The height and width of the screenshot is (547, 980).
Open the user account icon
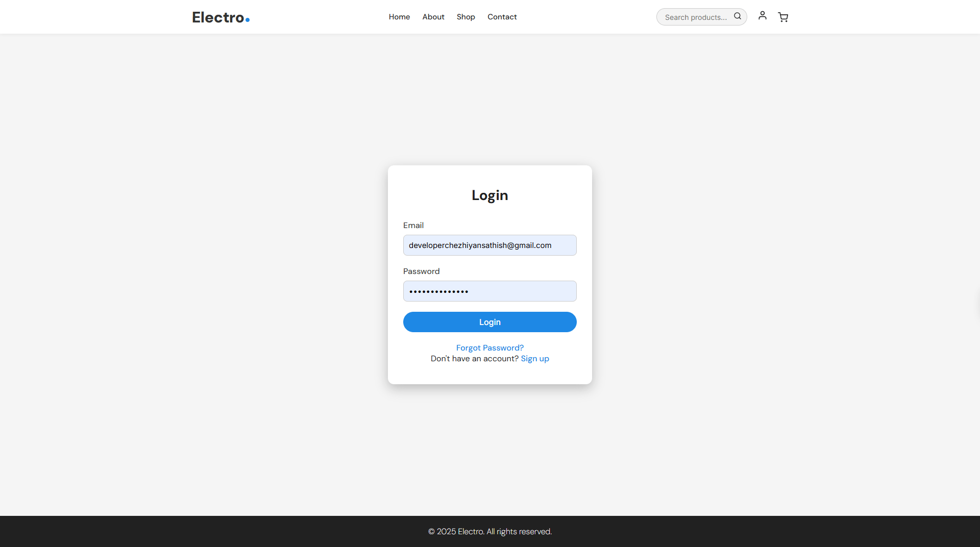point(762,16)
